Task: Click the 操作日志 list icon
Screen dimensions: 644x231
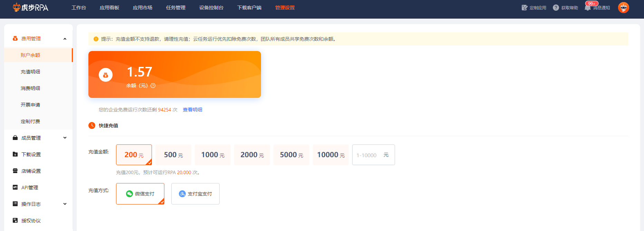Action: (x=15, y=204)
